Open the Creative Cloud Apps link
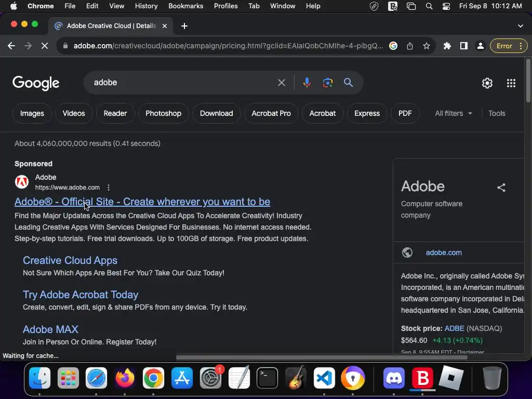This screenshot has width=532, height=399. click(70, 260)
